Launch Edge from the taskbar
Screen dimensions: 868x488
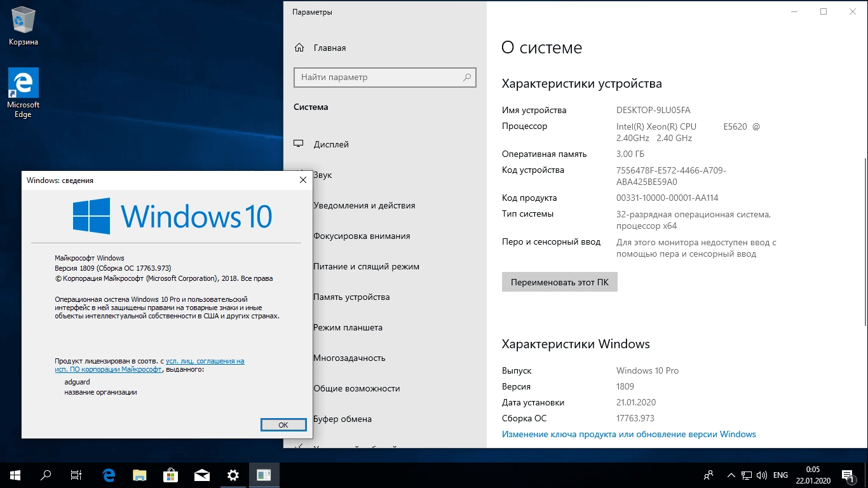[109, 475]
